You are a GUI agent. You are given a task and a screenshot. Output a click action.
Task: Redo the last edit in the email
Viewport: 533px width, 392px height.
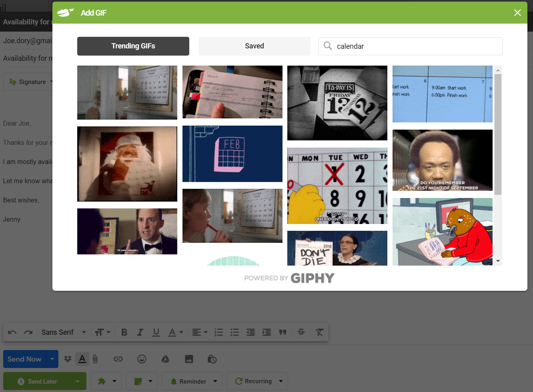(x=28, y=332)
